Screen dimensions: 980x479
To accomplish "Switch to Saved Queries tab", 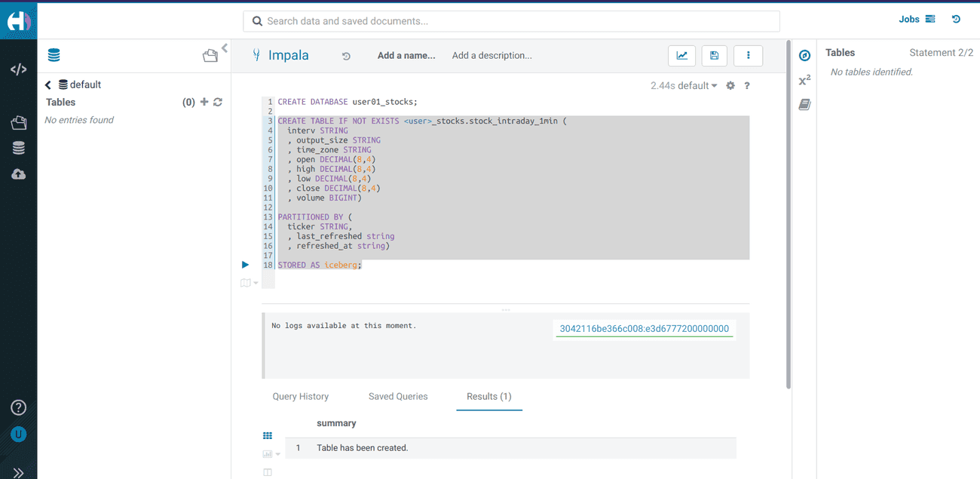I will pyautogui.click(x=398, y=396).
